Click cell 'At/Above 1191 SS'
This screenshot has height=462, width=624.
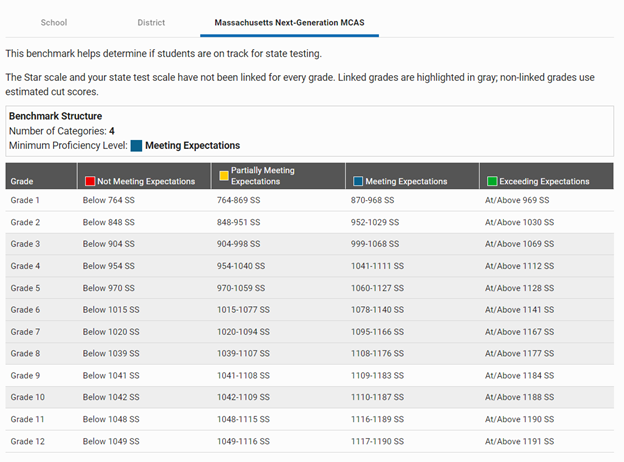point(519,441)
